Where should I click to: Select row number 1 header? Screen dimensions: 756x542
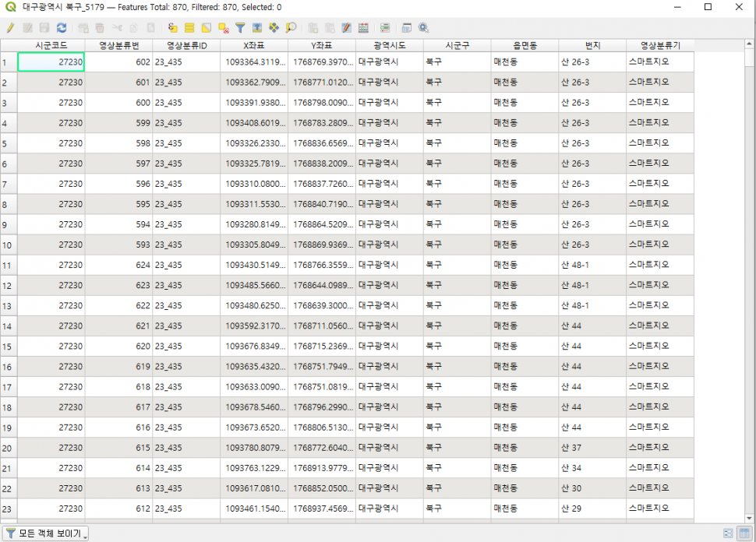tap(9, 62)
